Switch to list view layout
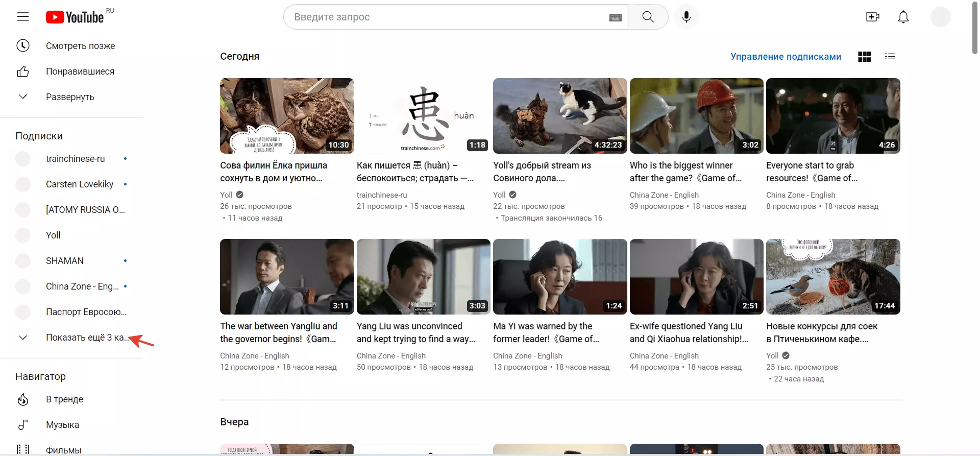The image size is (980, 456). click(890, 57)
